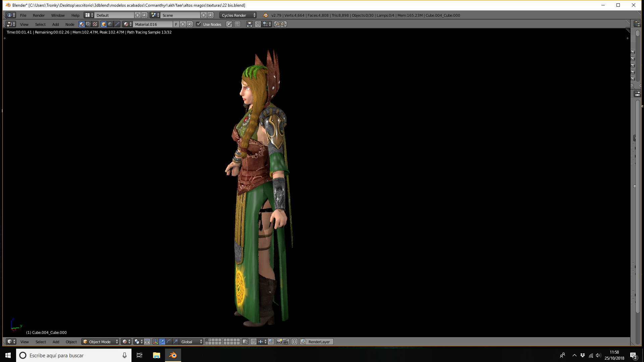Select the Shader nodes tree type icon
The height and width of the screenshot is (362, 644).
coord(82,24)
